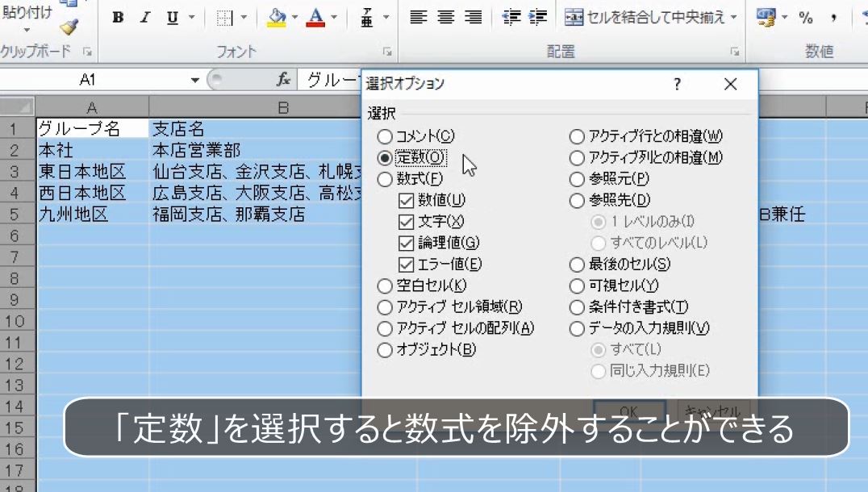868x492 pixels.
Task: Open the Font group dialog launcher
Action: point(386,52)
